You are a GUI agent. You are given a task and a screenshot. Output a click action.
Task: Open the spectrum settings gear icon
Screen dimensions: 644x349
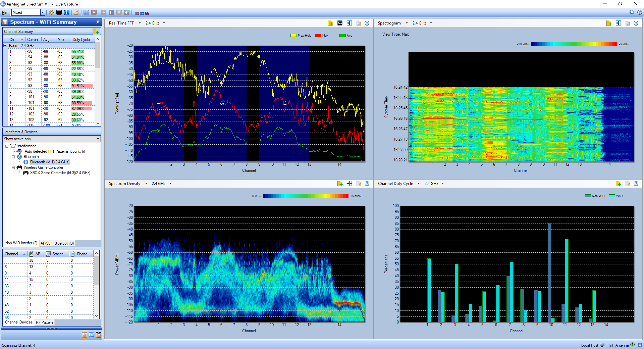point(51,12)
